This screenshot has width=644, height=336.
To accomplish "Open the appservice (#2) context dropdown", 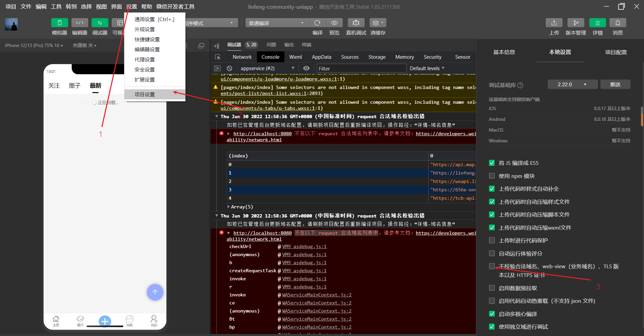I will [x=267, y=68].
